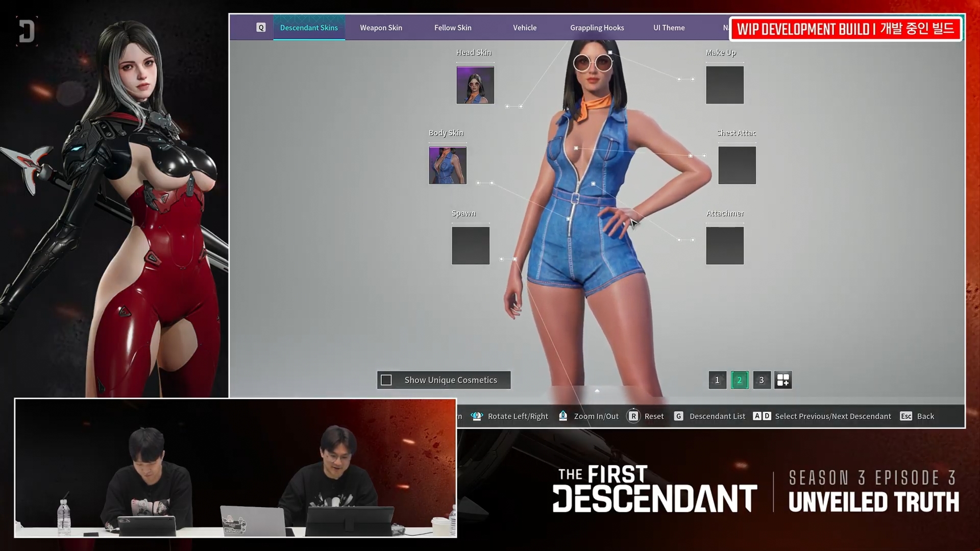Click the G Descendant List key icon
This screenshot has width=980, height=551.
pos(678,416)
